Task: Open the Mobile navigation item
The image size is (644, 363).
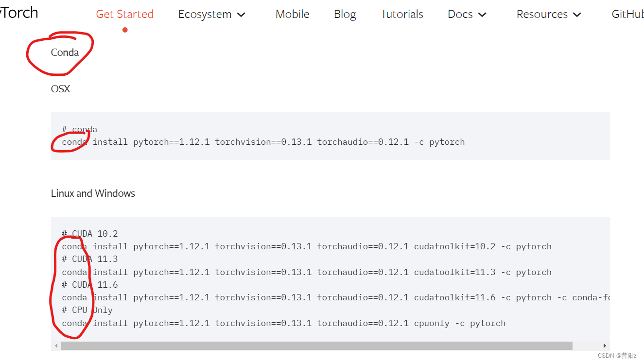Action: [292, 14]
